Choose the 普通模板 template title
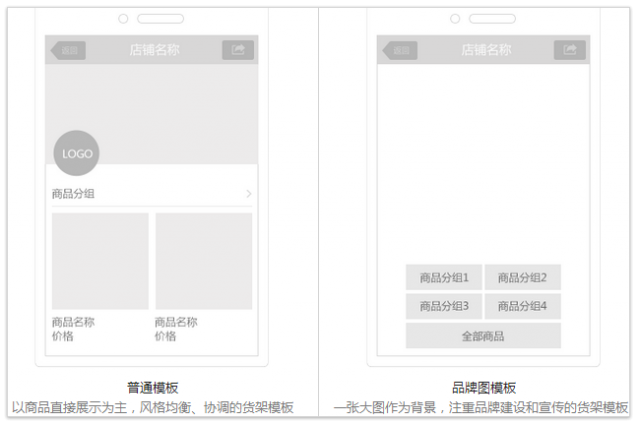640x423 pixels. click(153, 388)
